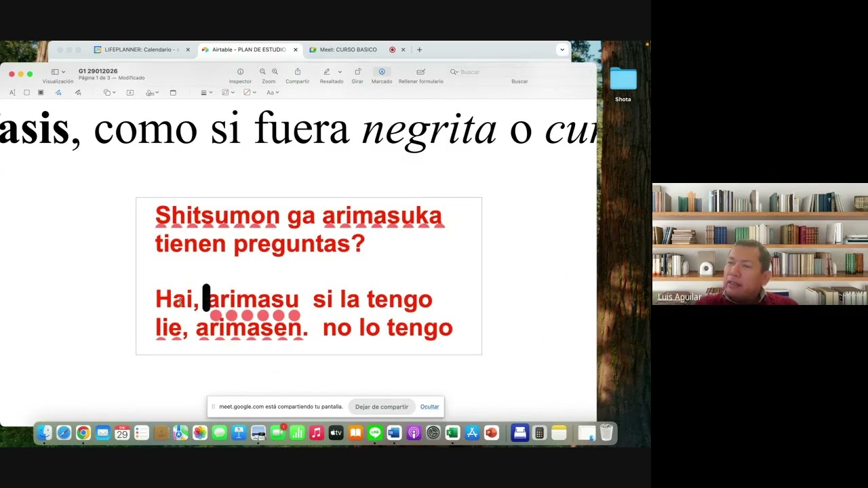Insert a text box with the text tool

(x=130, y=92)
